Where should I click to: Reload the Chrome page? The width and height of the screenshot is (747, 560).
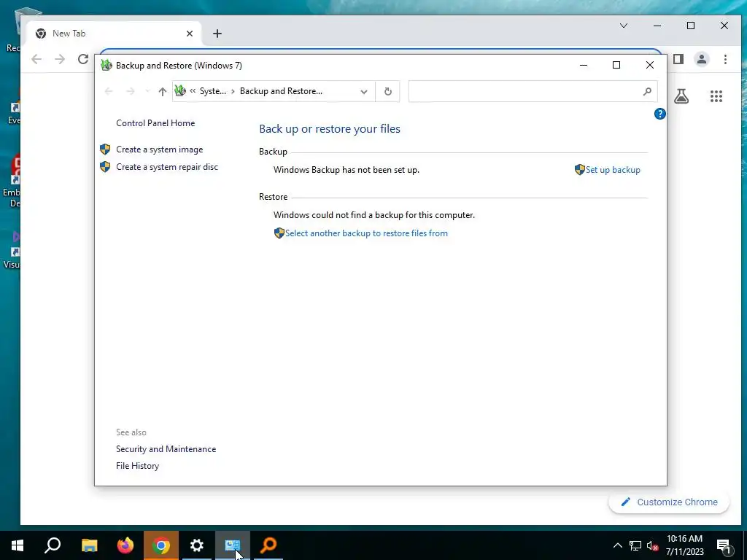83,59
